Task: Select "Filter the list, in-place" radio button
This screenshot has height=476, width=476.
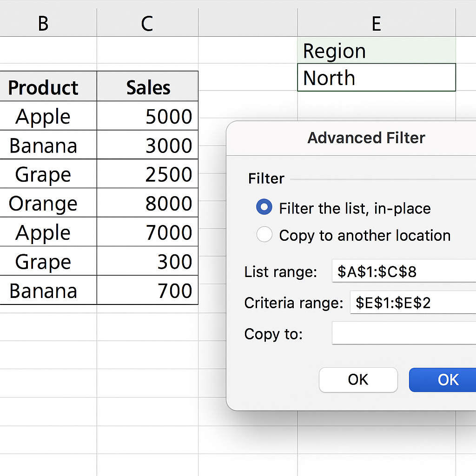Action: click(x=264, y=208)
